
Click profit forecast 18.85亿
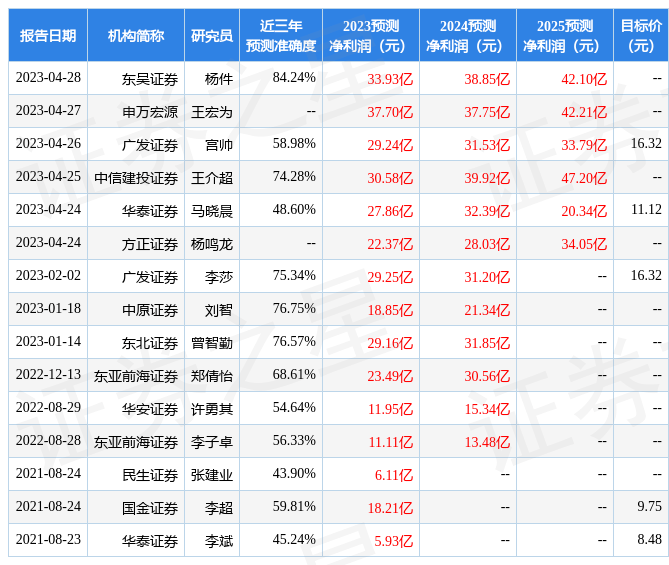pos(390,310)
